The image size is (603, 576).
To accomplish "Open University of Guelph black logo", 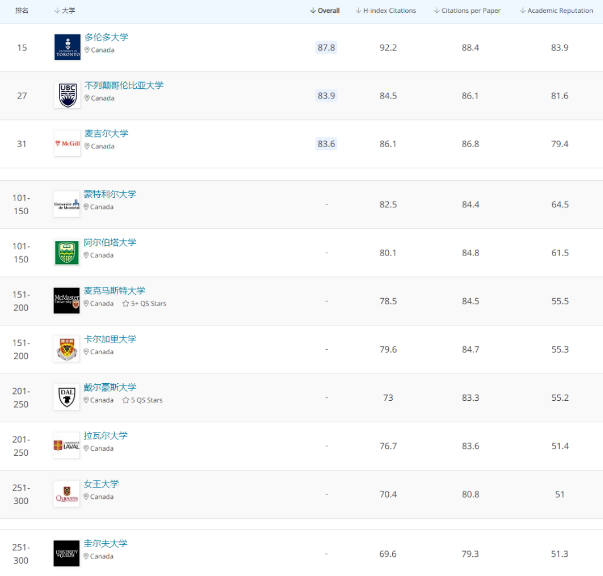I will (67, 553).
